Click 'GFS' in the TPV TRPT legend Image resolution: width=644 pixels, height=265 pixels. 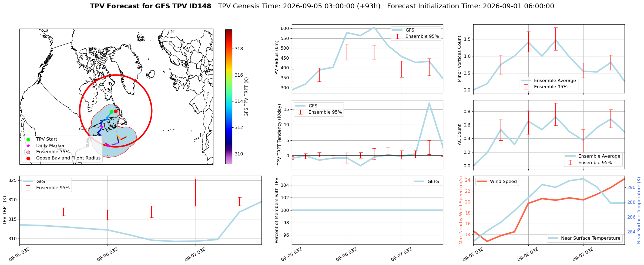41,182
